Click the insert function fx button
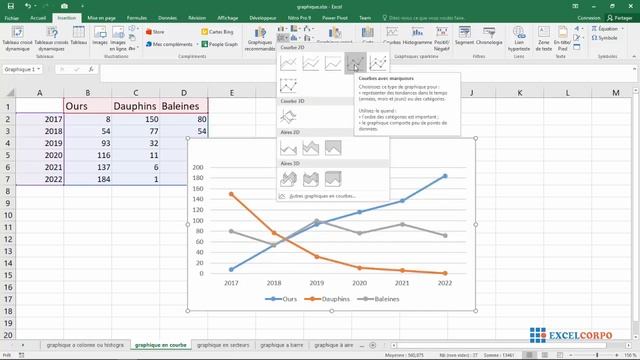Viewport: 640px width, 360px height. [91, 69]
